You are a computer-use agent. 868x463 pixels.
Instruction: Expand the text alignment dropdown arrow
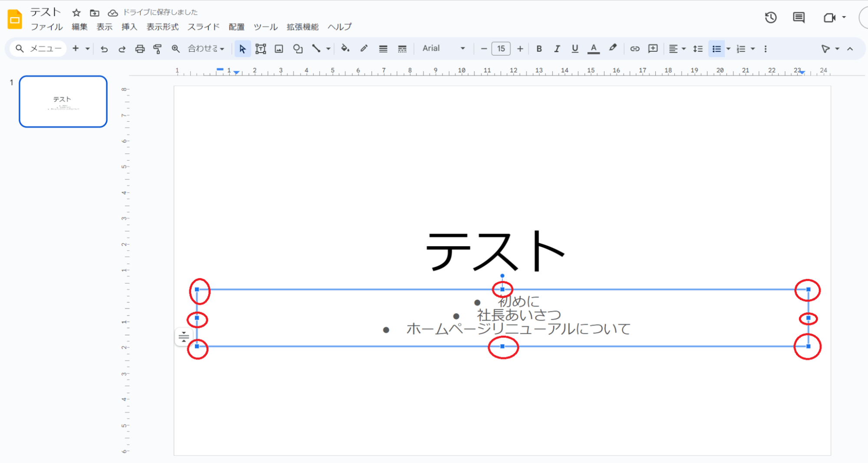tap(684, 49)
